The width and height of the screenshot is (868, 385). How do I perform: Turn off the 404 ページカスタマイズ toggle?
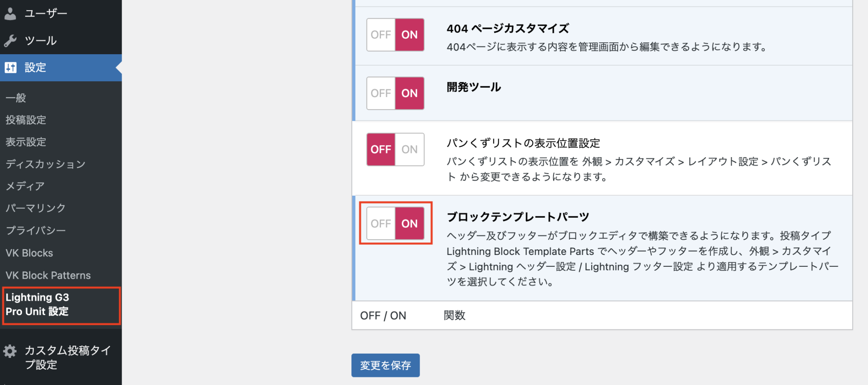coord(381,35)
